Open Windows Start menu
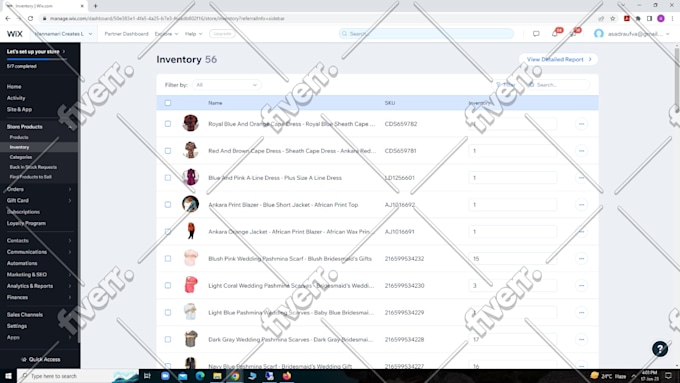680x383 pixels. click(x=8, y=376)
